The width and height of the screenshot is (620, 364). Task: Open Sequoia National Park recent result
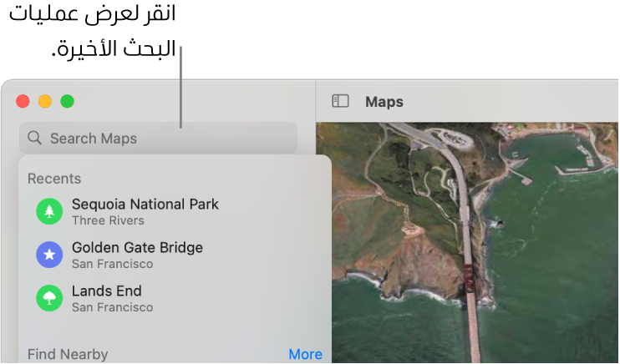(x=145, y=204)
